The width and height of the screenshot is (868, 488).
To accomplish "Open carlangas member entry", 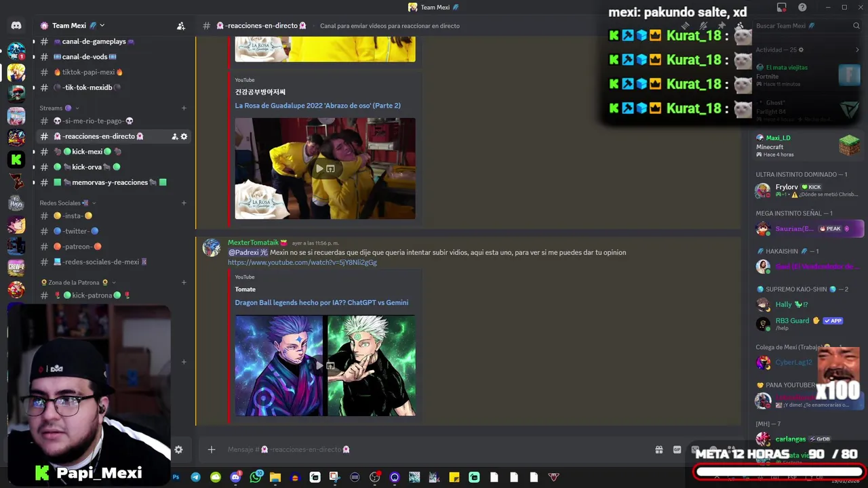I will pos(808,439).
